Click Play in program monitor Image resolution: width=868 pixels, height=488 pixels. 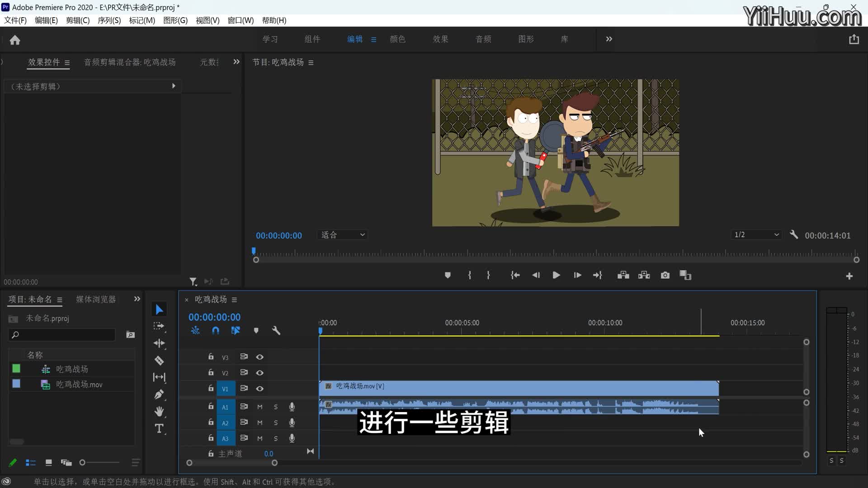tap(557, 275)
